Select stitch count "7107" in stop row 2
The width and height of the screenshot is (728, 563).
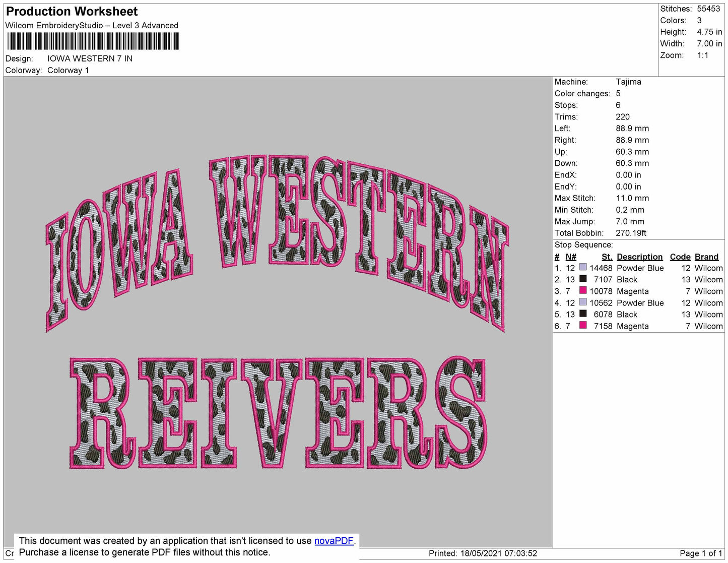[x=603, y=280]
